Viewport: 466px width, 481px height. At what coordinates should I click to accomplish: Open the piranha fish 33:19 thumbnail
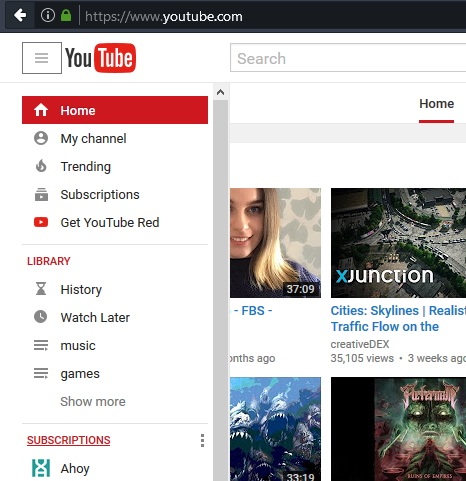coord(275,429)
